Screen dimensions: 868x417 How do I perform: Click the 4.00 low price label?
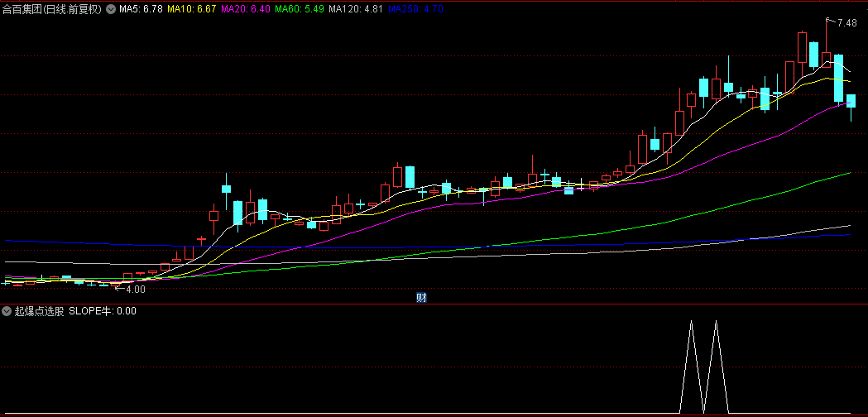(x=136, y=289)
